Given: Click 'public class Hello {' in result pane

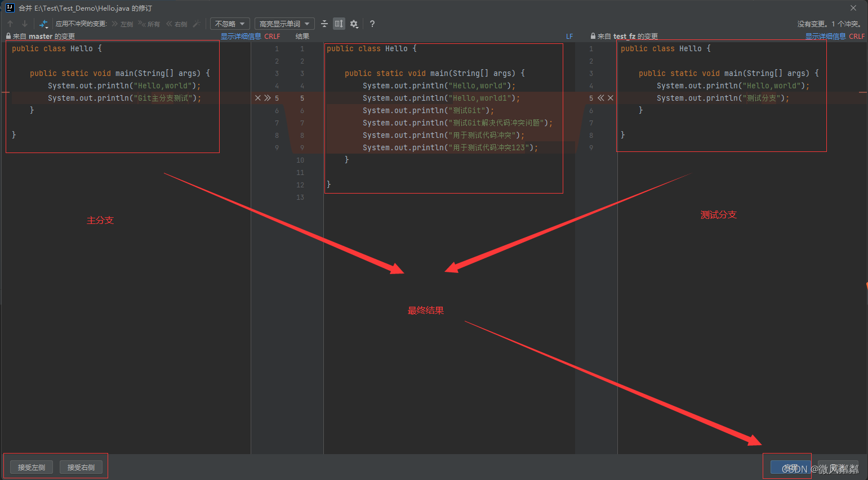Looking at the screenshot, I should click(x=372, y=48).
